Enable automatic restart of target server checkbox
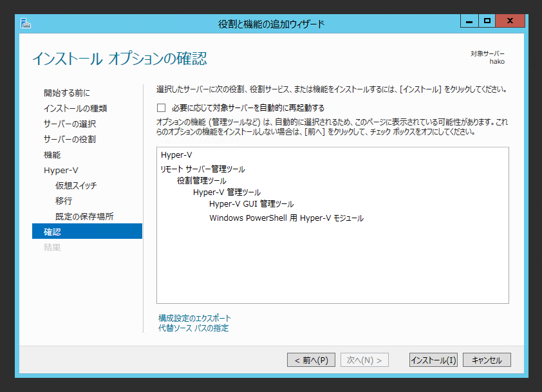The width and height of the screenshot is (542, 392). pos(161,108)
